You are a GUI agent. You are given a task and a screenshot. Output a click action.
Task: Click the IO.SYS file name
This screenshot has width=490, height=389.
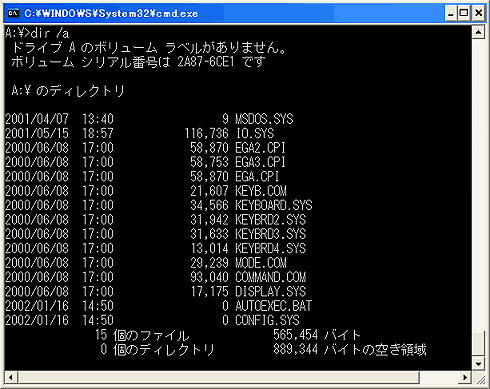click(255, 133)
